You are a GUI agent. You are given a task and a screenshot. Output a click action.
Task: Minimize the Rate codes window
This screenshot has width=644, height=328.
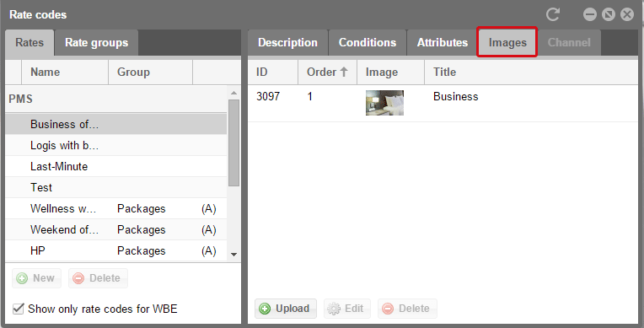point(590,15)
